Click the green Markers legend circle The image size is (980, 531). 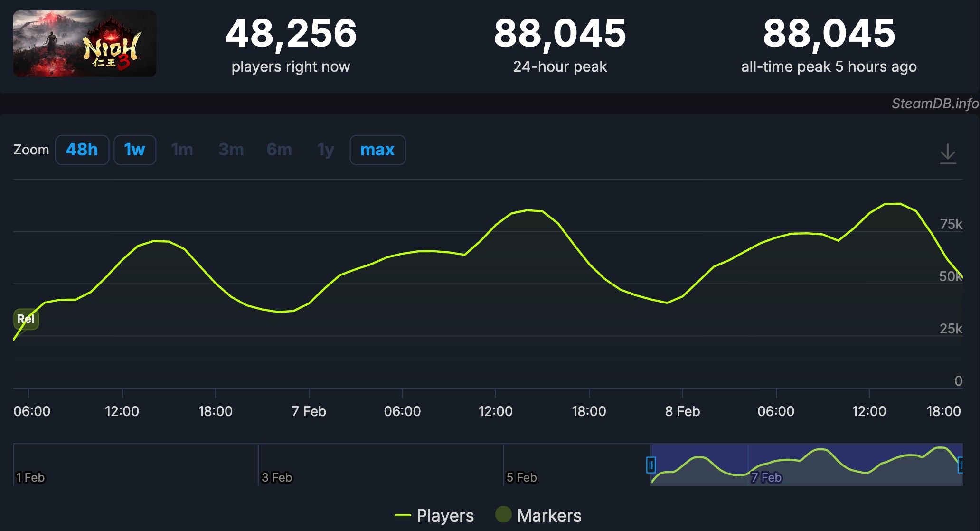[x=503, y=514]
